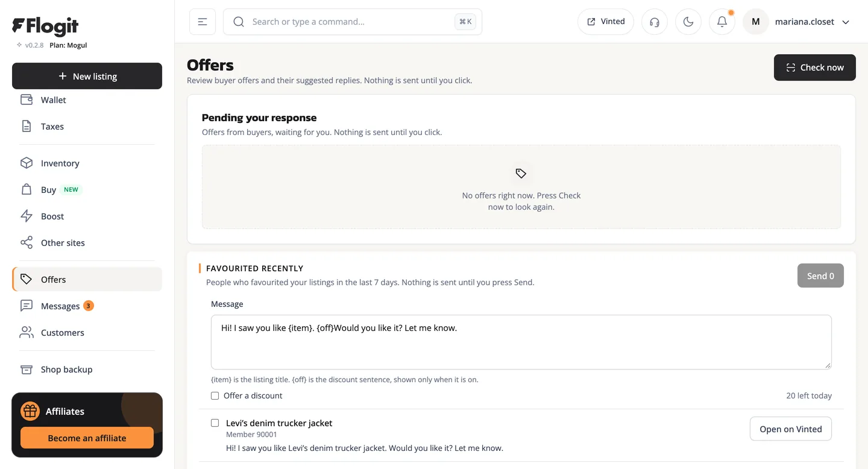Click the M avatar circle
The width and height of the screenshot is (868, 469).
click(x=756, y=22)
